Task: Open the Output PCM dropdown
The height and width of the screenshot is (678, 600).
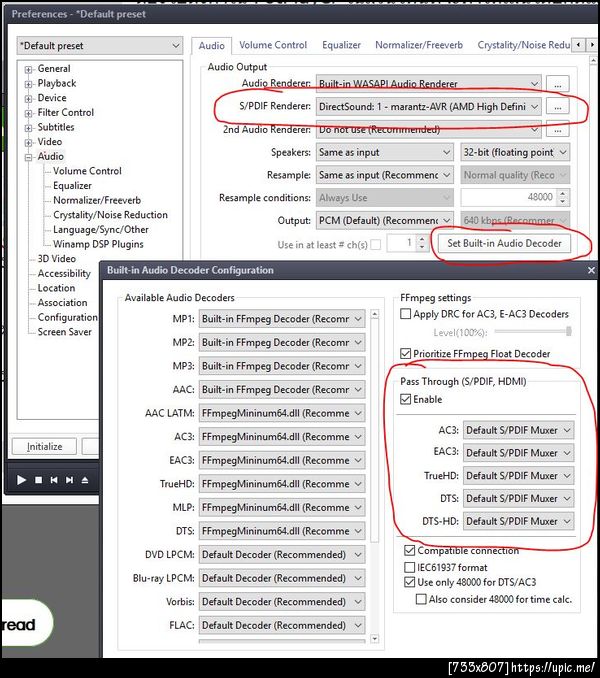Action: (385, 221)
